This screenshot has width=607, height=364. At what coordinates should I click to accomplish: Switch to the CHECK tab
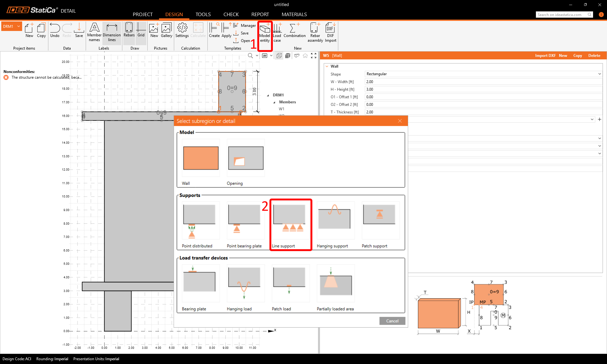tap(231, 15)
